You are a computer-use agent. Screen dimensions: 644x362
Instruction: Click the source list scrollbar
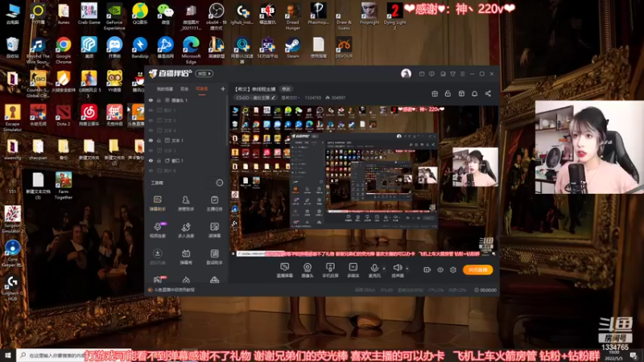point(227,121)
